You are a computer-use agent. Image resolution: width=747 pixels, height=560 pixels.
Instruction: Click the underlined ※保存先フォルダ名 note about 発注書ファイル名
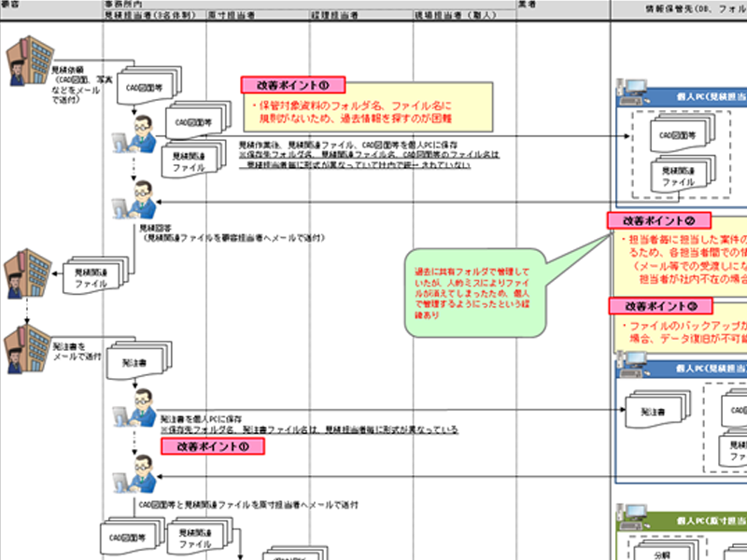[x=308, y=430]
